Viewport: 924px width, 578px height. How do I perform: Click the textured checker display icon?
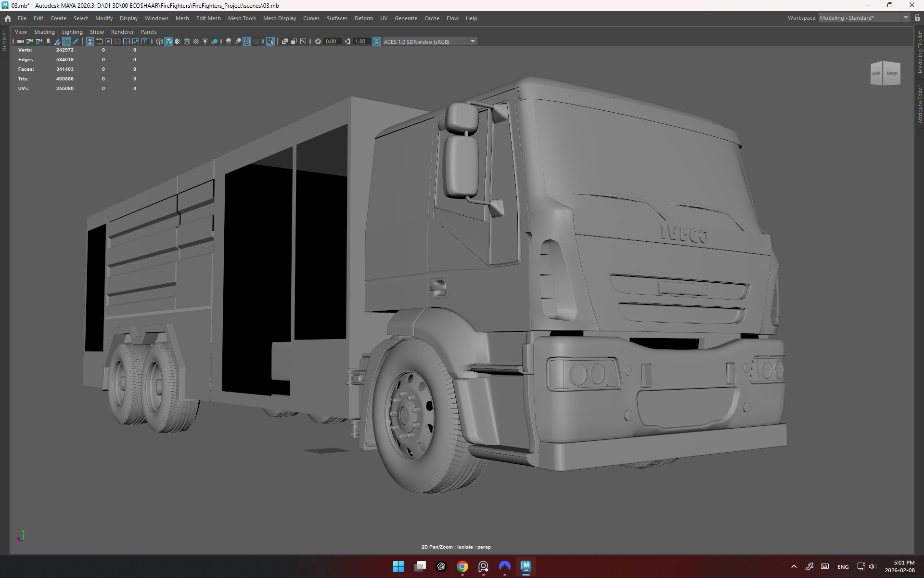point(196,41)
